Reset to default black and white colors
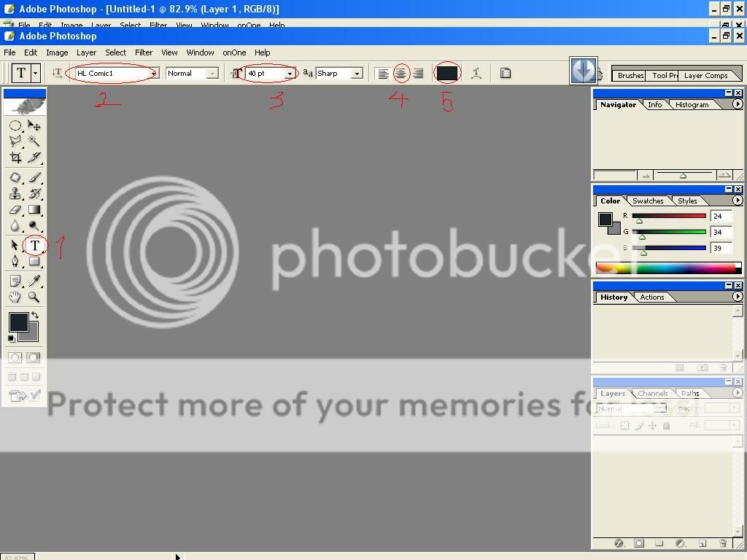The height and width of the screenshot is (560, 747). [x=11, y=338]
